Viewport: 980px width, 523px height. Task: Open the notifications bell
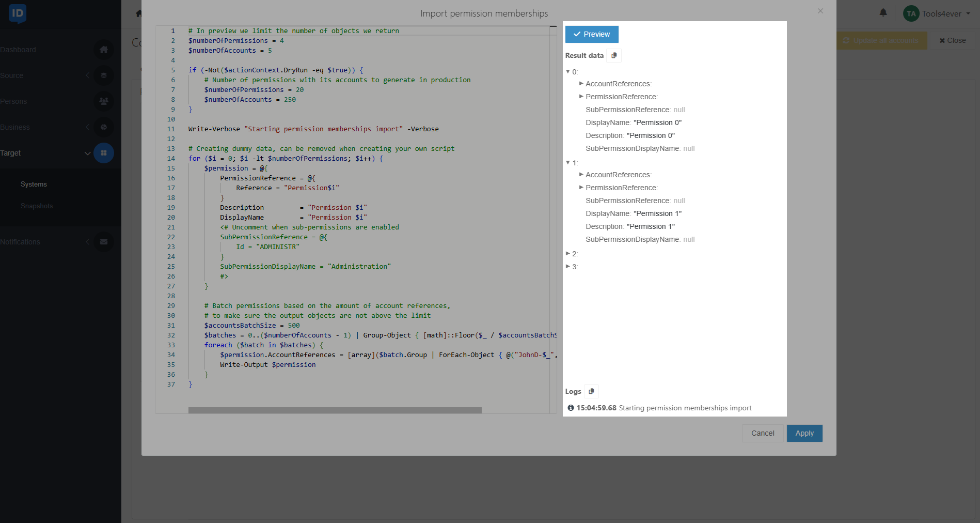pyautogui.click(x=883, y=12)
